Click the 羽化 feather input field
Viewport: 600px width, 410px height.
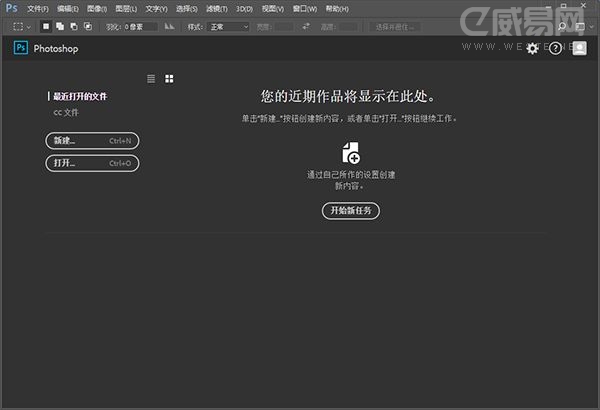(141, 27)
